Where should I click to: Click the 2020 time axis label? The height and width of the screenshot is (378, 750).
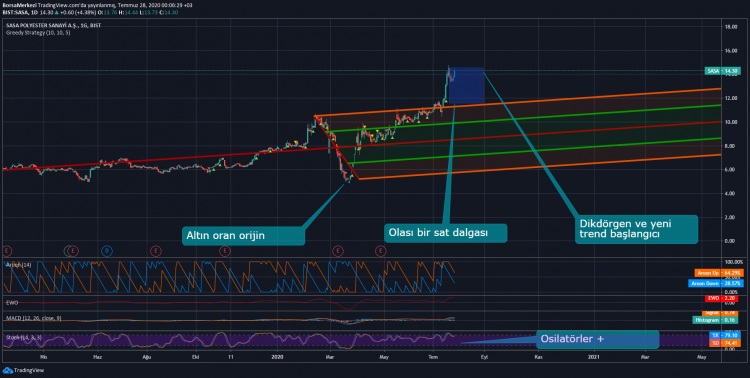click(x=277, y=357)
